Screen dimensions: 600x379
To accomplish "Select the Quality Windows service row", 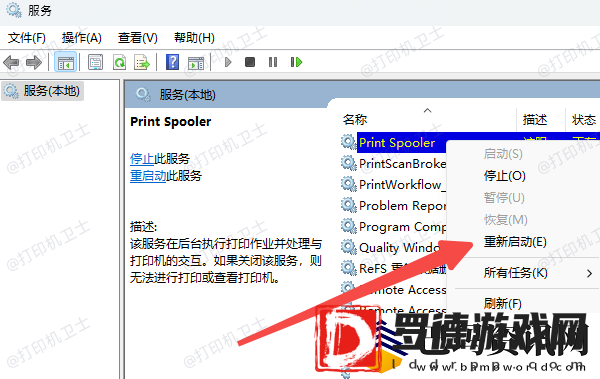I will click(399, 248).
